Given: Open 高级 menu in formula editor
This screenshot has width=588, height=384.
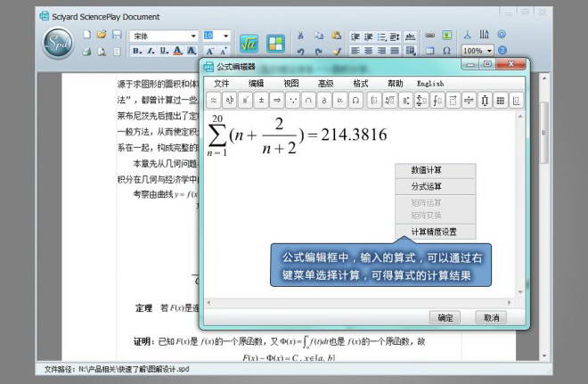Looking at the screenshot, I should pos(325,83).
